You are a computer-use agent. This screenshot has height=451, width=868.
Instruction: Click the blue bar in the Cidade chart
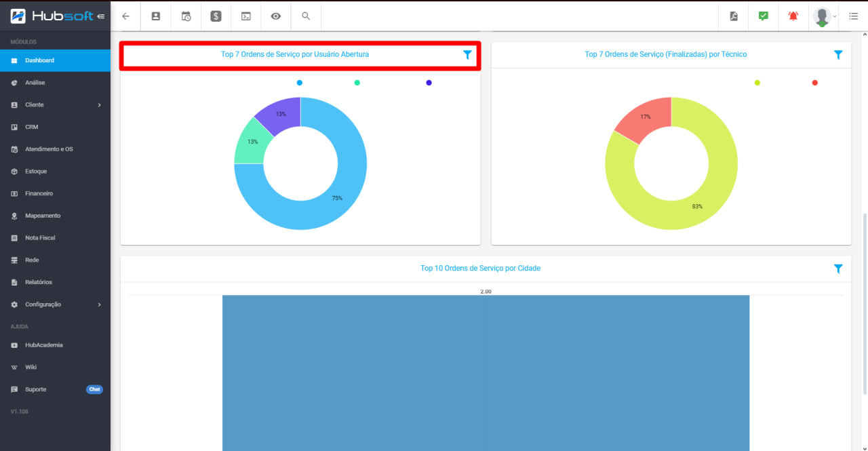point(486,373)
